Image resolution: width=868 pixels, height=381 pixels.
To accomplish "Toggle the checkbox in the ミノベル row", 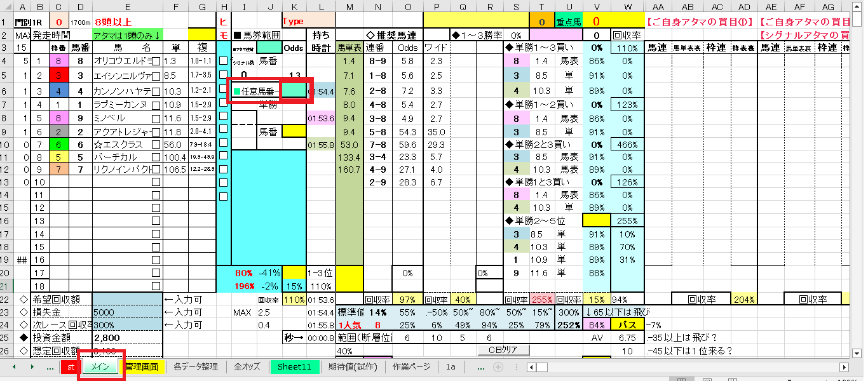I will click(x=156, y=118).
